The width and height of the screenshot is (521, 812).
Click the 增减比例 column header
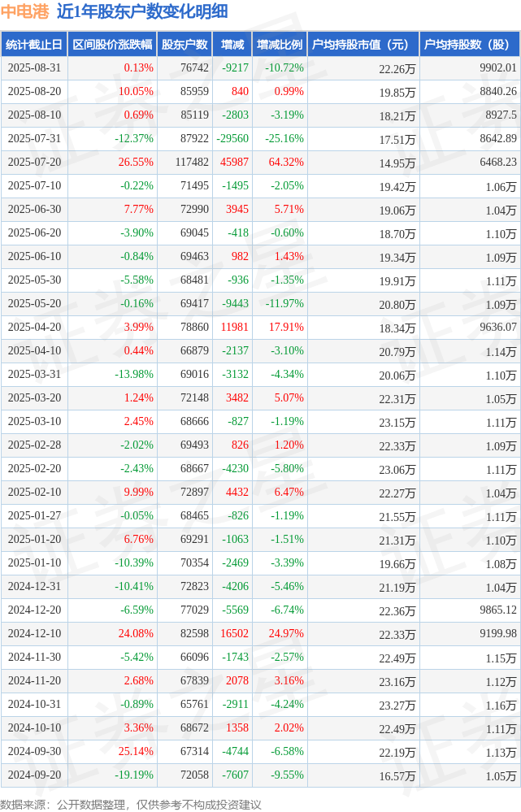click(x=280, y=45)
